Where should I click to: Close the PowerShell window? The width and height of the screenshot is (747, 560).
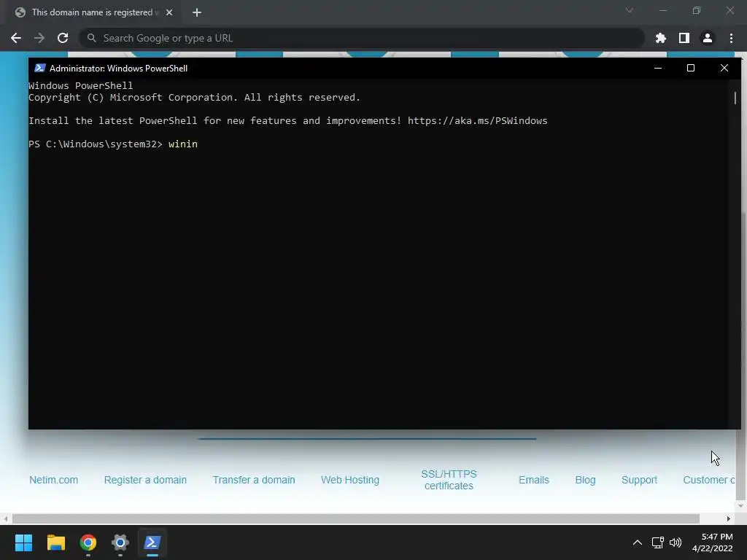(724, 68)
